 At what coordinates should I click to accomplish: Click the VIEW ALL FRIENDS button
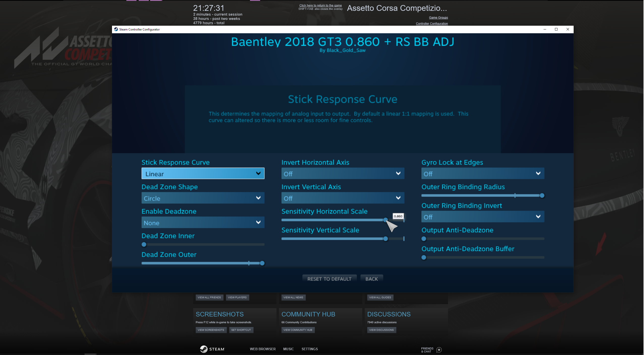coord(209,298)
